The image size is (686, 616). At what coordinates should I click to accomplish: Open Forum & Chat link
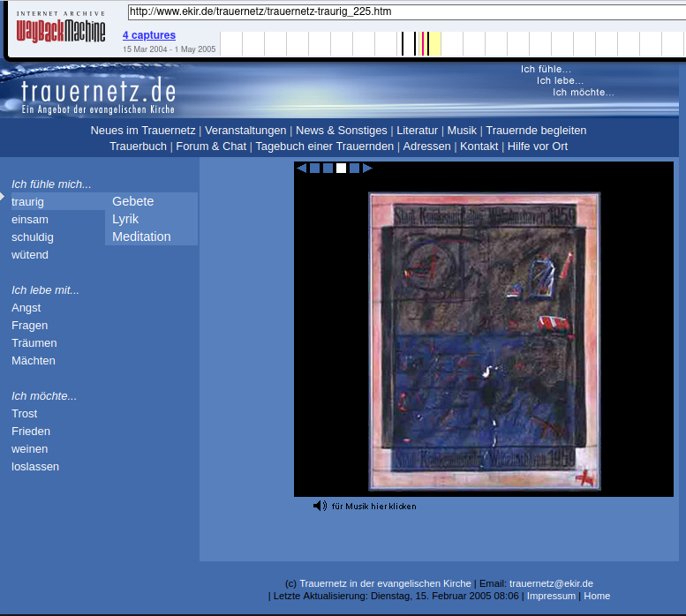(211, 146)
